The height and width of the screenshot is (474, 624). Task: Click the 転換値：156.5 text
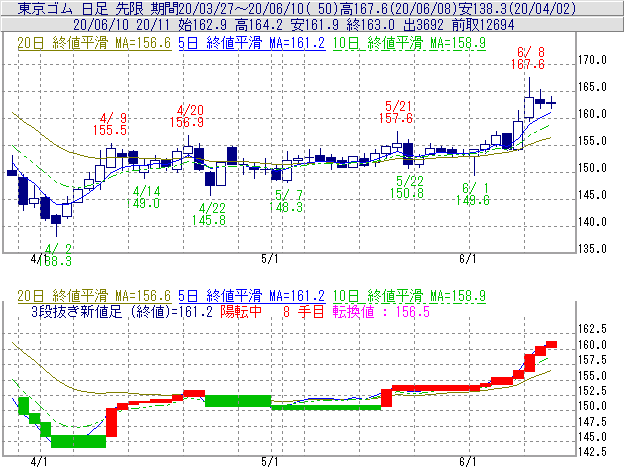click(x=381, y=312)
